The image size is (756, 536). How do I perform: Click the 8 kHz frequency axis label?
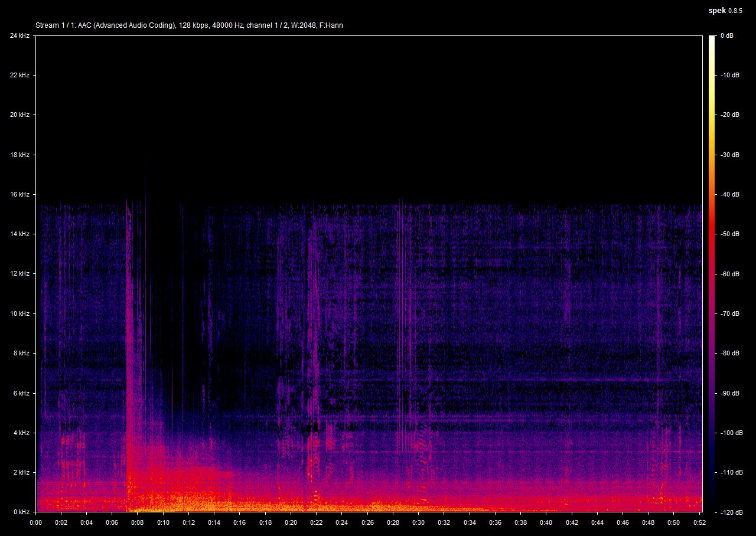pyautogui.click(x=21, y=353)
